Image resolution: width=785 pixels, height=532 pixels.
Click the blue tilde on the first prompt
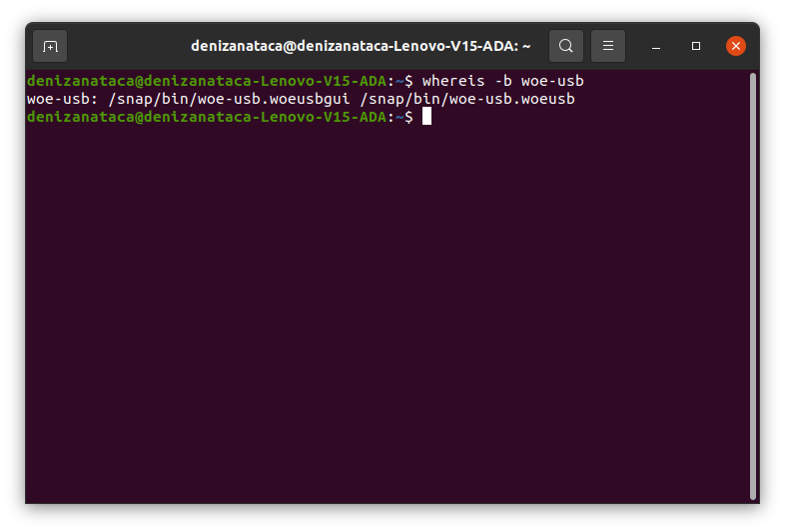(x=400, y=81)
